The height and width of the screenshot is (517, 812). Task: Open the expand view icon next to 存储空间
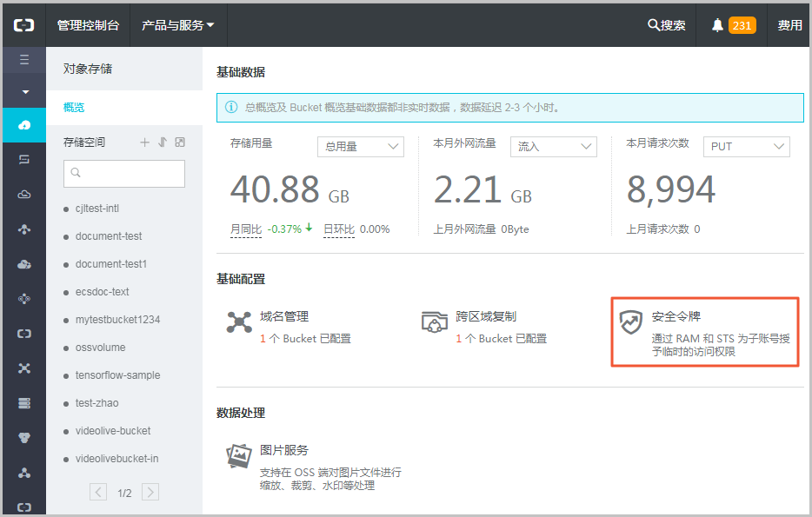point(182,142)
